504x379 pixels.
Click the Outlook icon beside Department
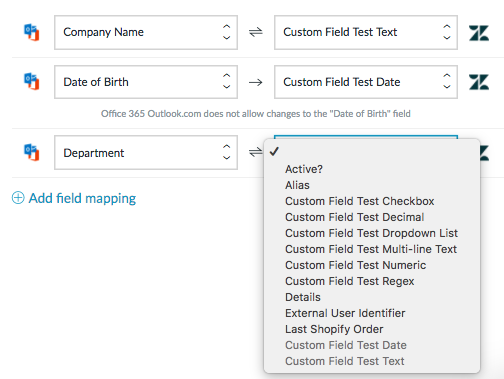pos(32,152)
